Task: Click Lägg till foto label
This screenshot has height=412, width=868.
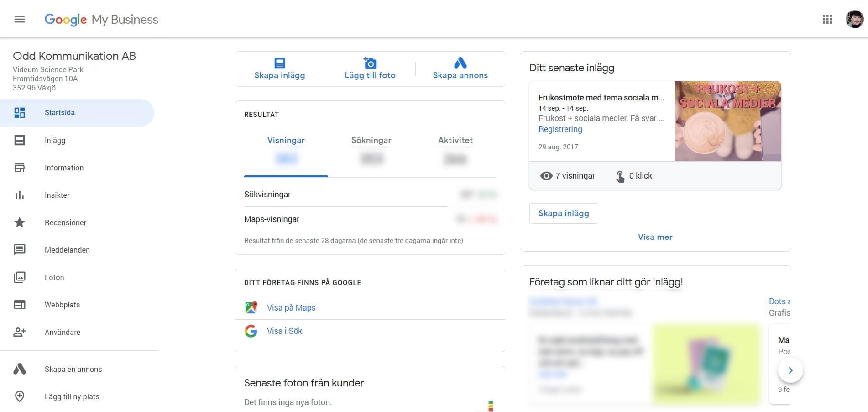Action: (370, 75)
